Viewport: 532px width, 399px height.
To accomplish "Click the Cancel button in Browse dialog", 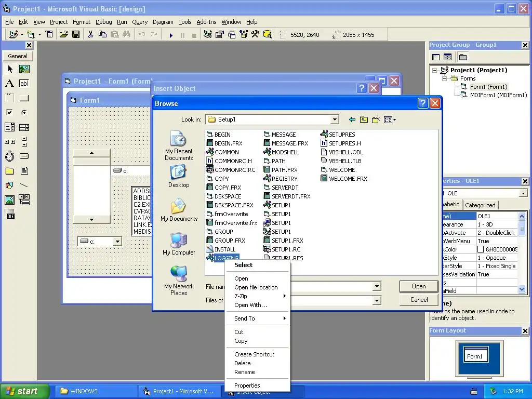I will click(x=419, y=300).
